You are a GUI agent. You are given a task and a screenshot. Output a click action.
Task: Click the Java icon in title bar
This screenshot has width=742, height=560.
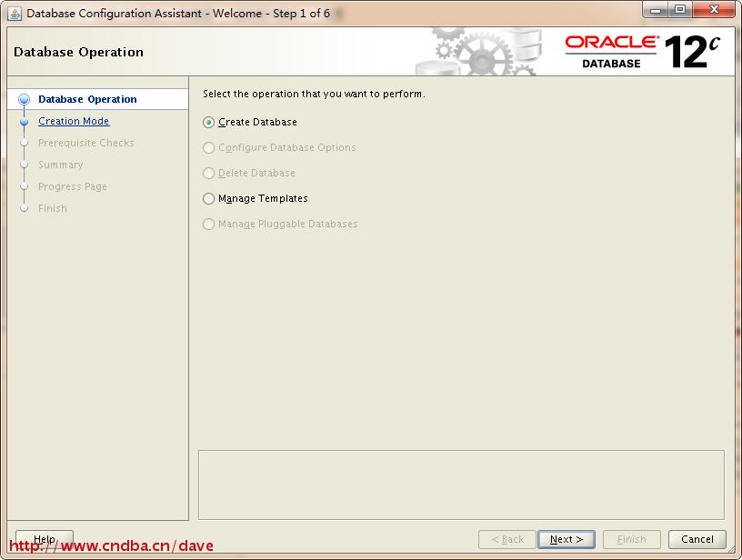pyautogui.click(x=15, y=14)
